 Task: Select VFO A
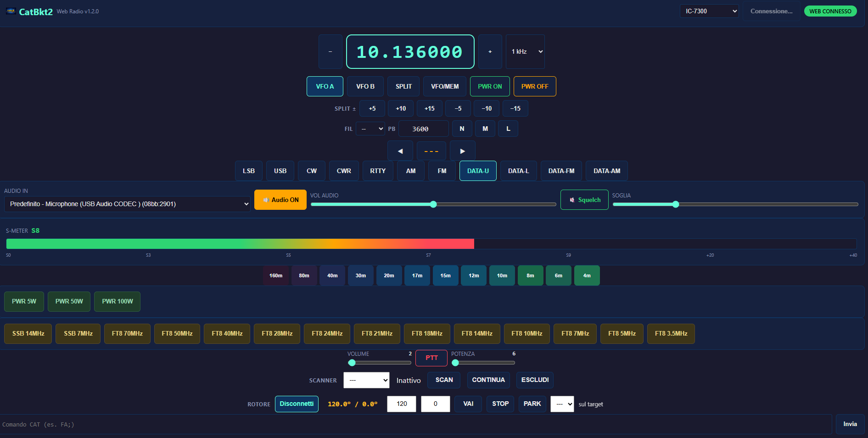click(x=325, y=86)
